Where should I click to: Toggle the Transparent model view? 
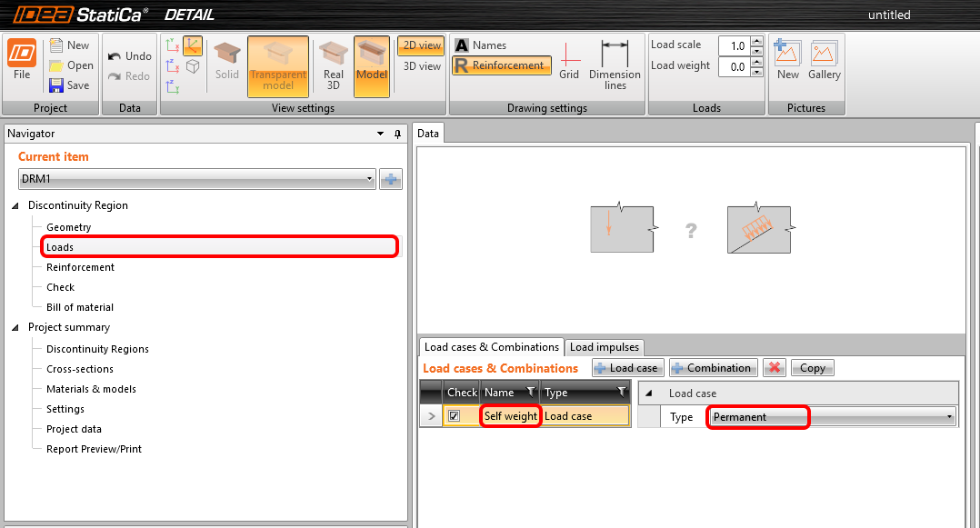click(278, 66)
